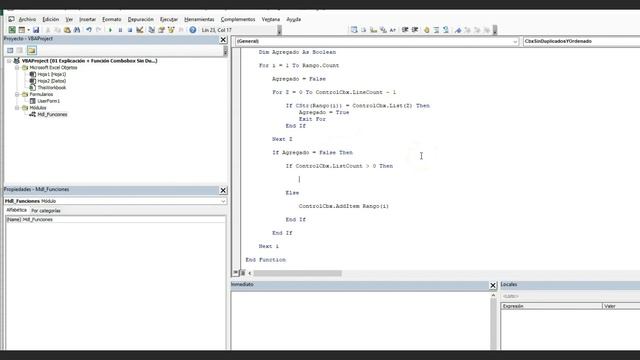This screenshot has width=640, height=360.
Task: Open the Object Browser toolbar icon
Action: 171,30
